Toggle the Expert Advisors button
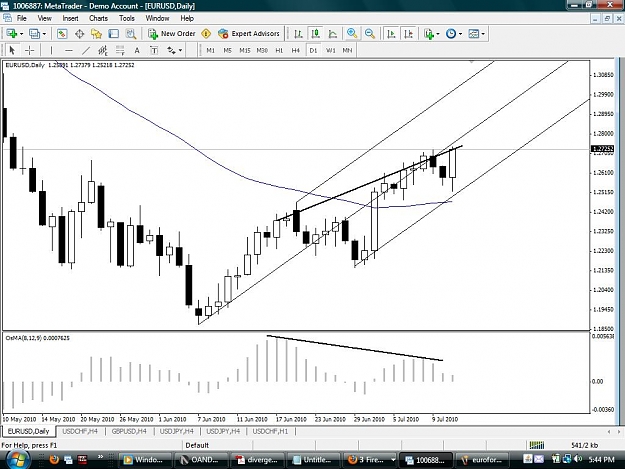The width and height of the screenshot is (625, 469). pyautogui.click(x=249, y=34)
